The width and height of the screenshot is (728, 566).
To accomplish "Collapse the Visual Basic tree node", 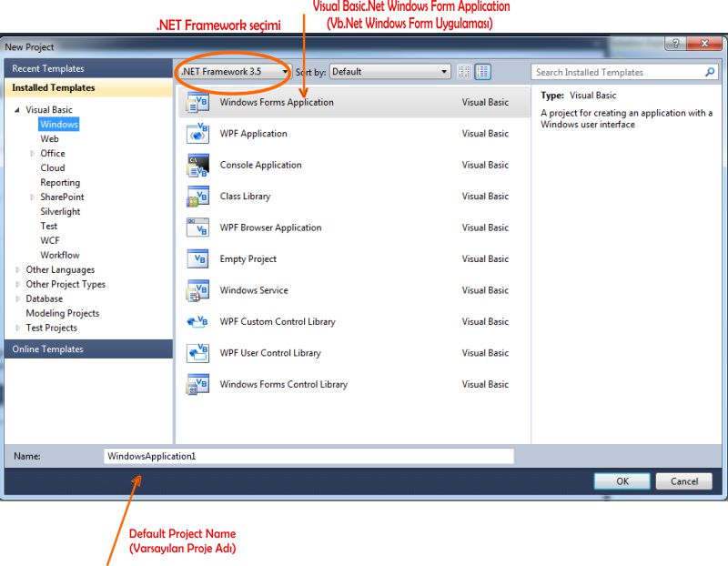I will pyautogui.click(x=17, y=110).
